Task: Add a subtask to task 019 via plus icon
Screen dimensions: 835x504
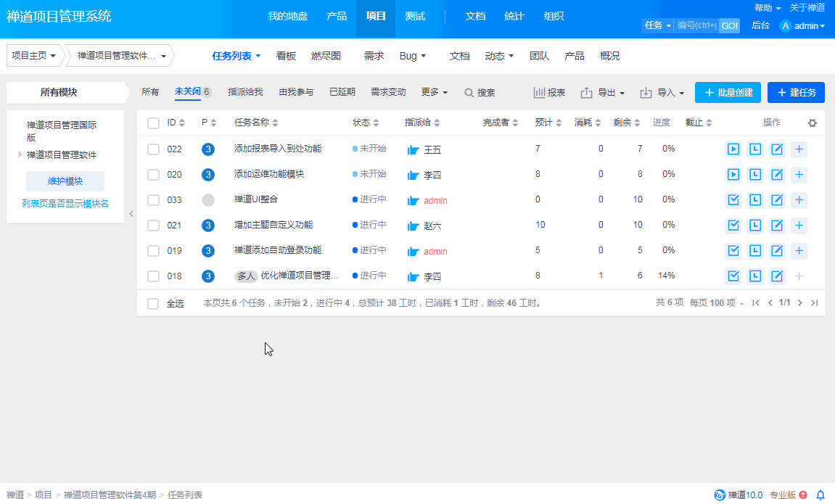Action: (799, 251)
